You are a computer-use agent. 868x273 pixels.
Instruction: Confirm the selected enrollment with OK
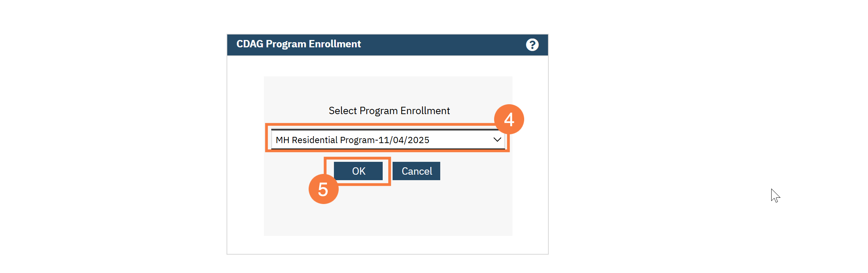pos(358,171)
